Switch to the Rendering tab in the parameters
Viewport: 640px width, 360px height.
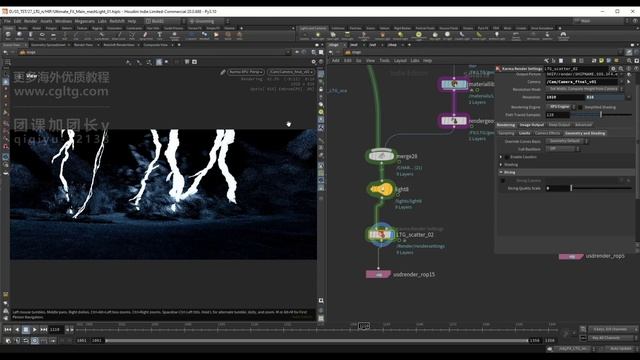(506, 125)
